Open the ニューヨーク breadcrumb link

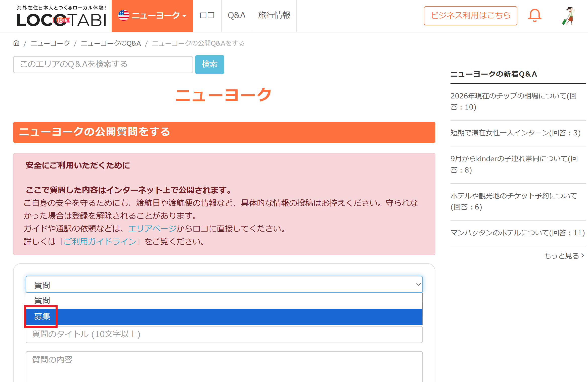coord(50,43)
